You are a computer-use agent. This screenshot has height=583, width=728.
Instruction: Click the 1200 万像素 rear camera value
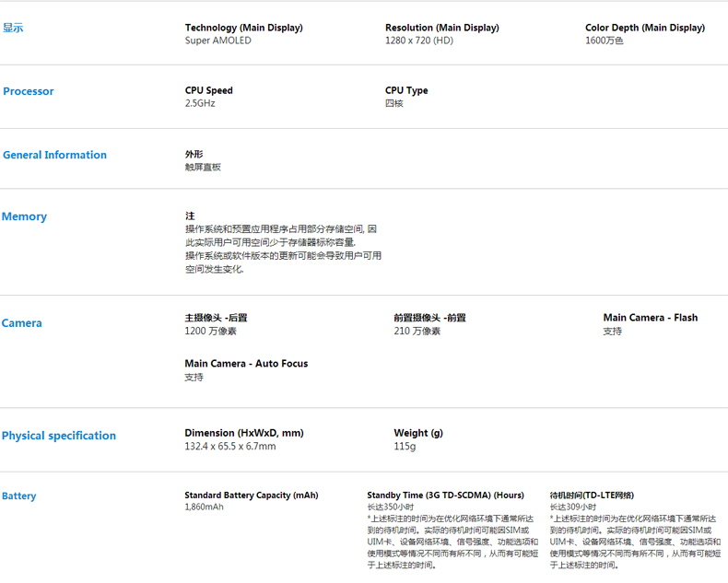210,331
